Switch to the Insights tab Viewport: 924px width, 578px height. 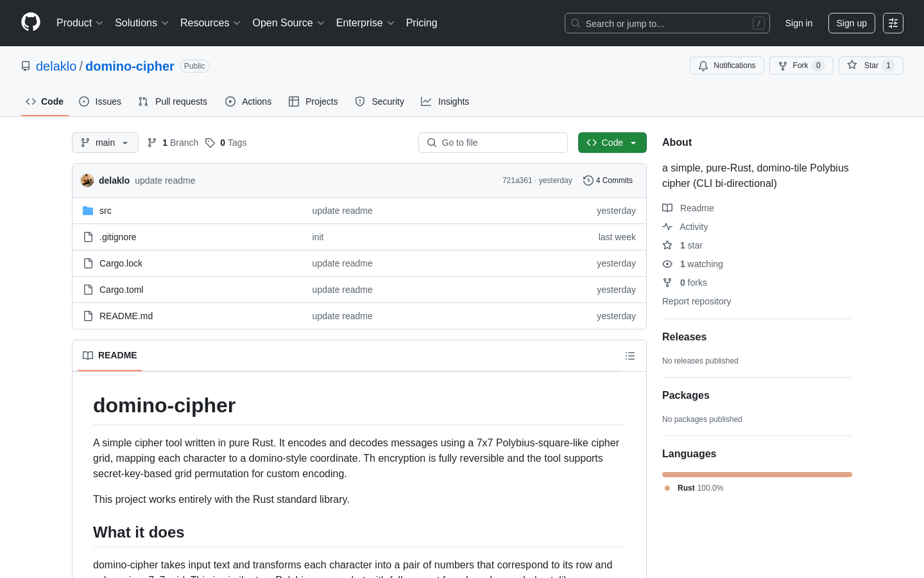(445, 101)
